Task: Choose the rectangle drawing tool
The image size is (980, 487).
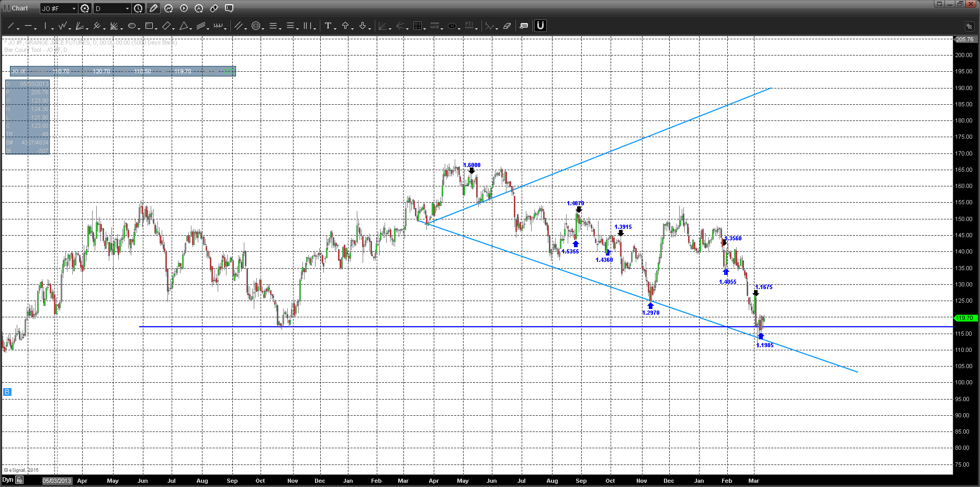Action: (x=149, y=26)
